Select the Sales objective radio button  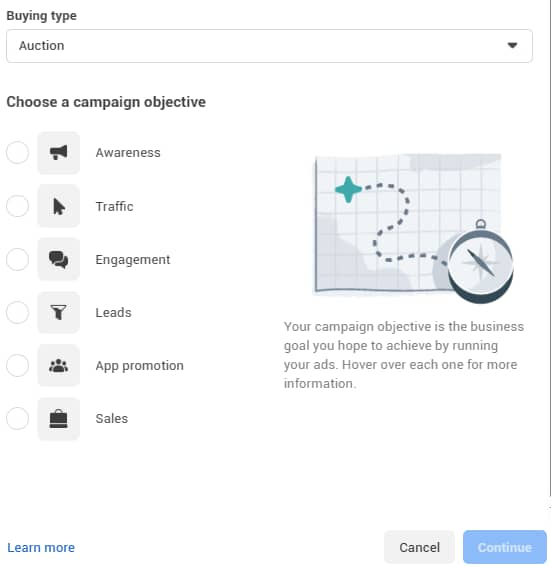[17, 419]
